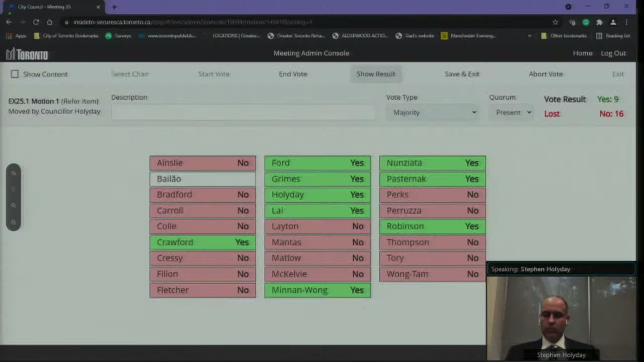The image size is (644, 362).
Task: Select the Minnan-Wong Yes vote row
Action: [317, 290]
